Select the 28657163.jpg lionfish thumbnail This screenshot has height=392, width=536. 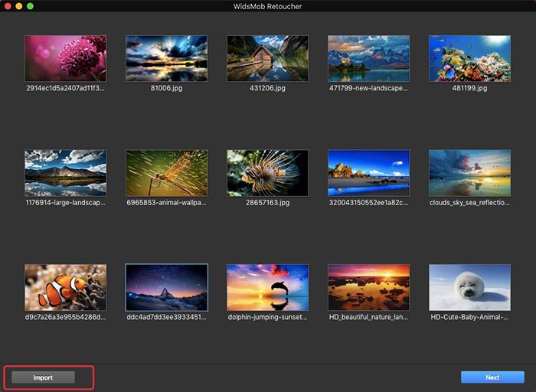pyautogui.click(x=268, y=173)
